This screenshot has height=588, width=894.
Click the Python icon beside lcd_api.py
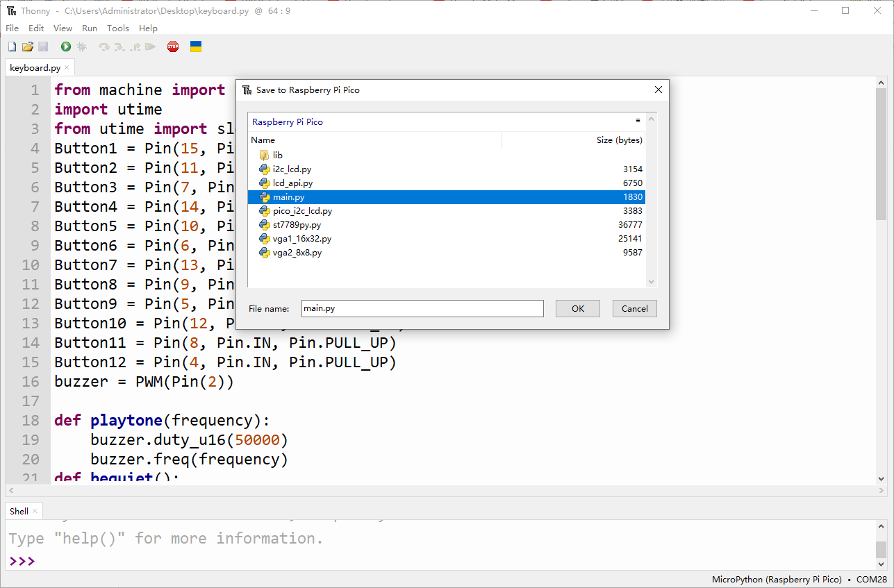264,183
